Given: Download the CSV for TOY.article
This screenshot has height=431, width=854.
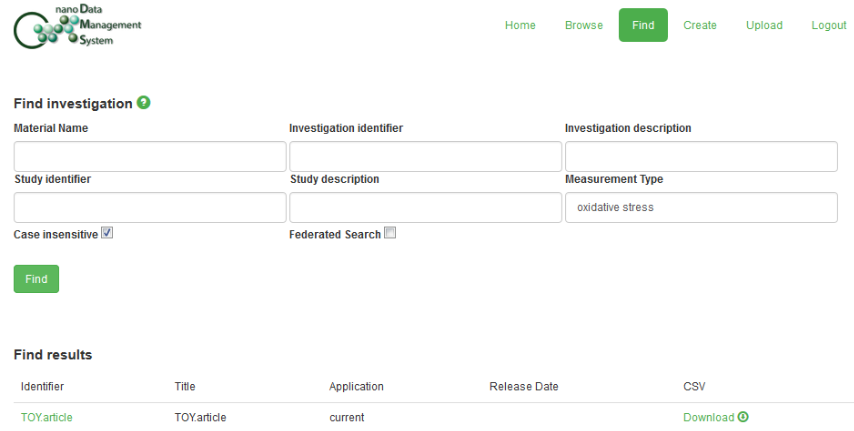Looking at the screenshot, I should [x=708, y=417].
